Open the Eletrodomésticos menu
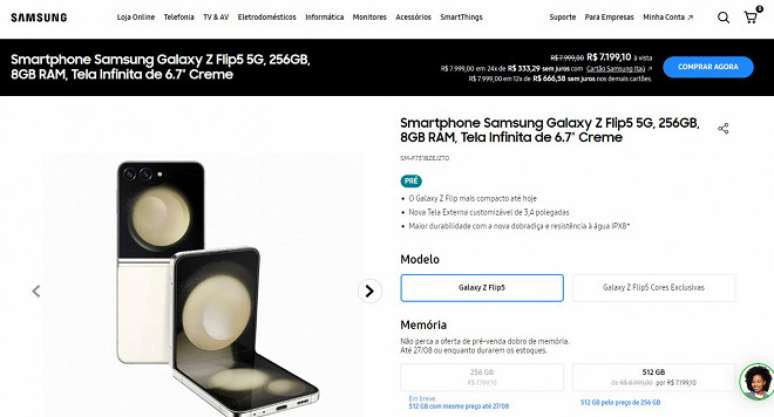 tap(267, 17)
